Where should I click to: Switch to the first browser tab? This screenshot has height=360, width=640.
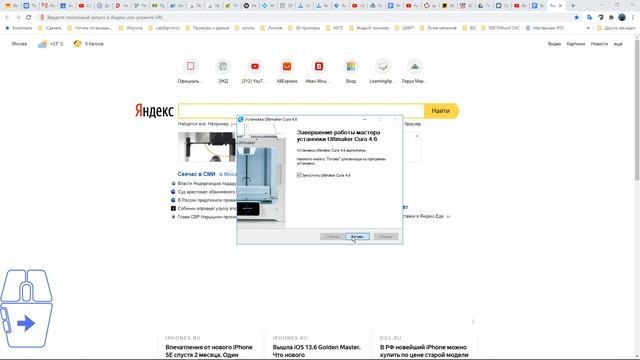[11, 6]
